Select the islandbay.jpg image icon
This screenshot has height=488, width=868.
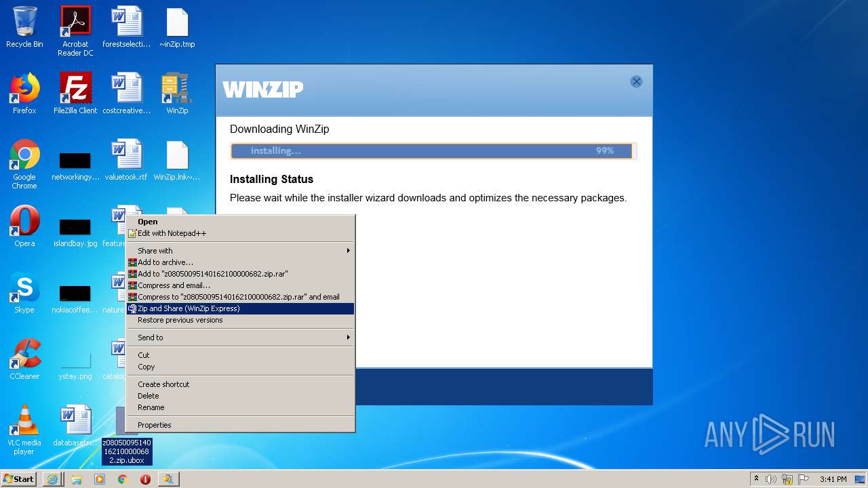[75, 232]
